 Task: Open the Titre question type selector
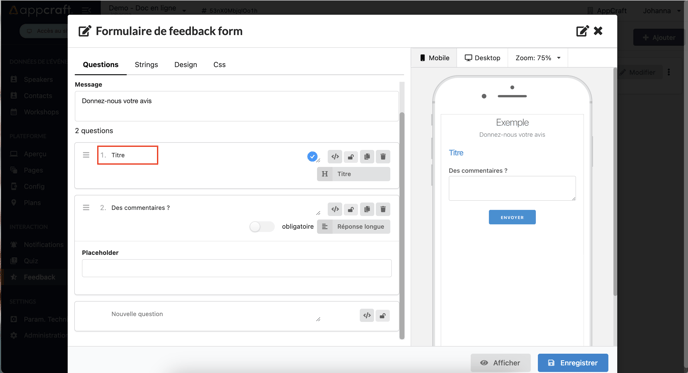[353, 174]
